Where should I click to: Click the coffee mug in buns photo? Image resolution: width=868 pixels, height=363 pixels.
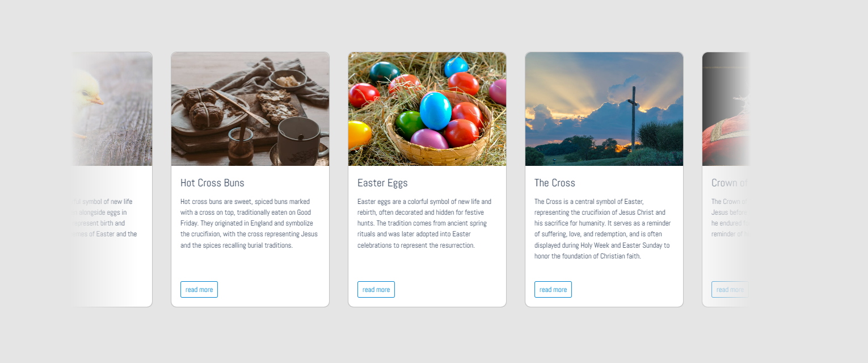(301, 140)
